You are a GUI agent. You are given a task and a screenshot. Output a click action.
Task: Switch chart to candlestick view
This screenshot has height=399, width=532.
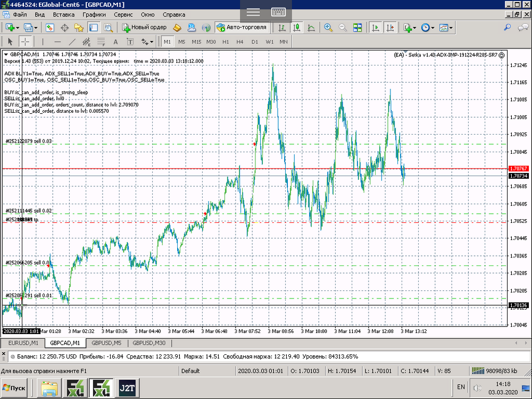[296, 28]
